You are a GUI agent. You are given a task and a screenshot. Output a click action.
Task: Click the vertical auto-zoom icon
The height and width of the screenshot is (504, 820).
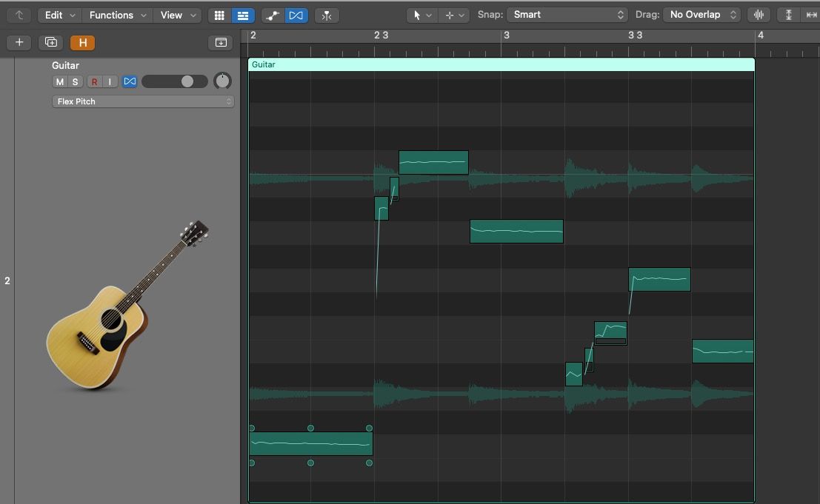[787, 15]
